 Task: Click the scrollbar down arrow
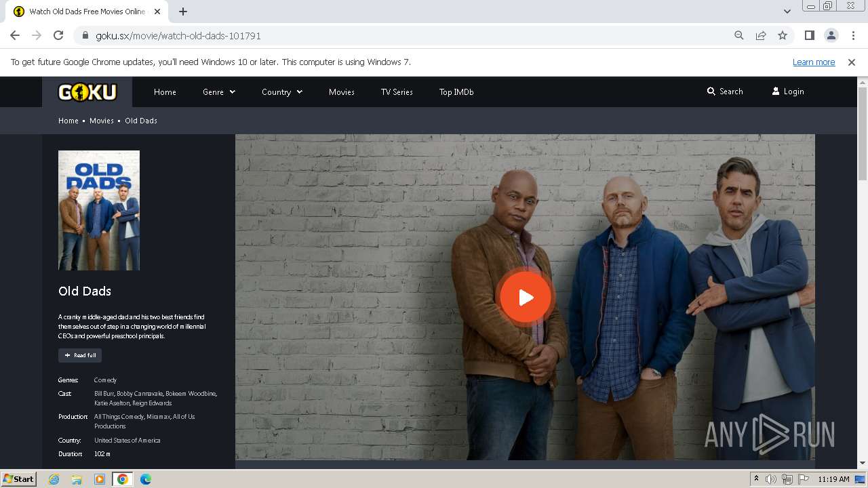pos(863,463)
